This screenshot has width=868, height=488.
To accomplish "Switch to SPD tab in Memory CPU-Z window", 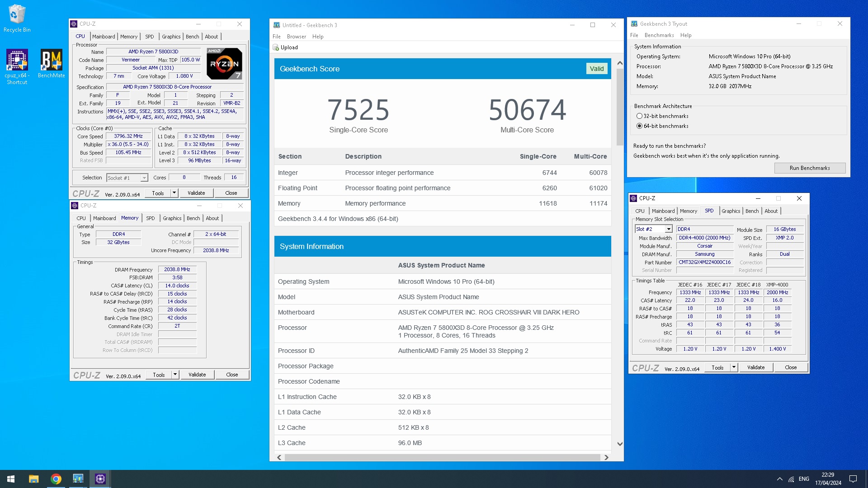I will tap(150, 218).
